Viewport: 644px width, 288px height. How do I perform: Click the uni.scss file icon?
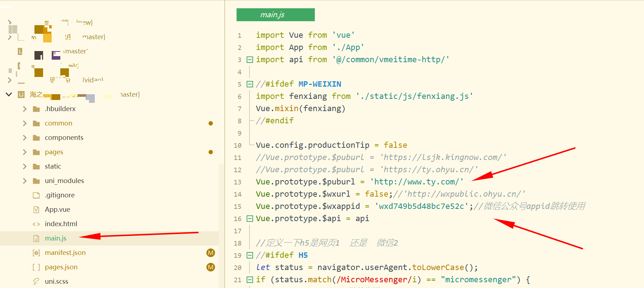(x=36, y=282)
